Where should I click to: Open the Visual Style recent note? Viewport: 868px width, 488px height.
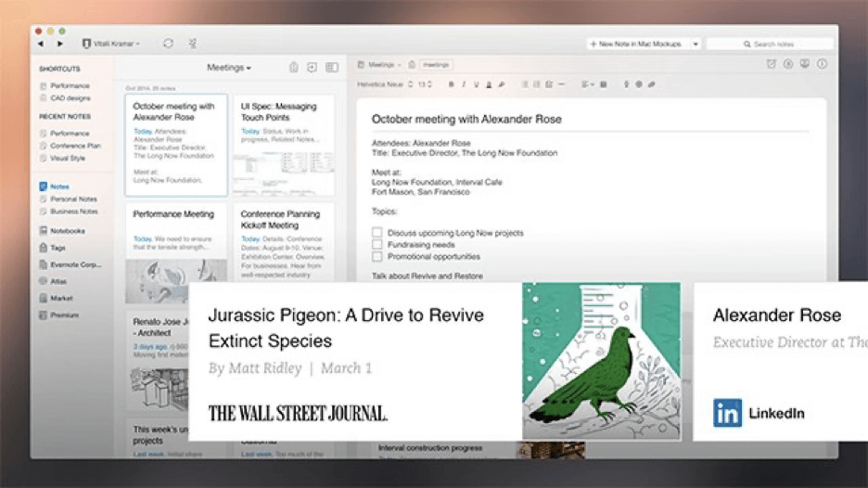click(x=62, y=159)
